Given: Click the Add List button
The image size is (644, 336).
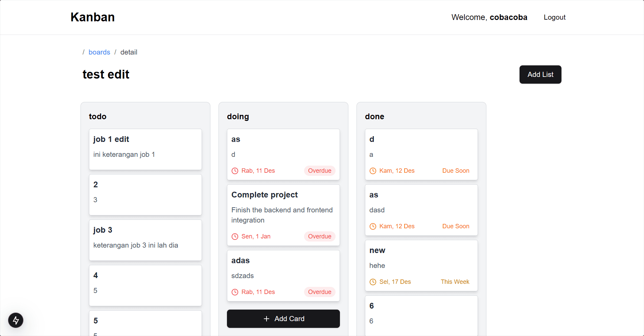Looking at the screenshot, I should coord(540,75).
